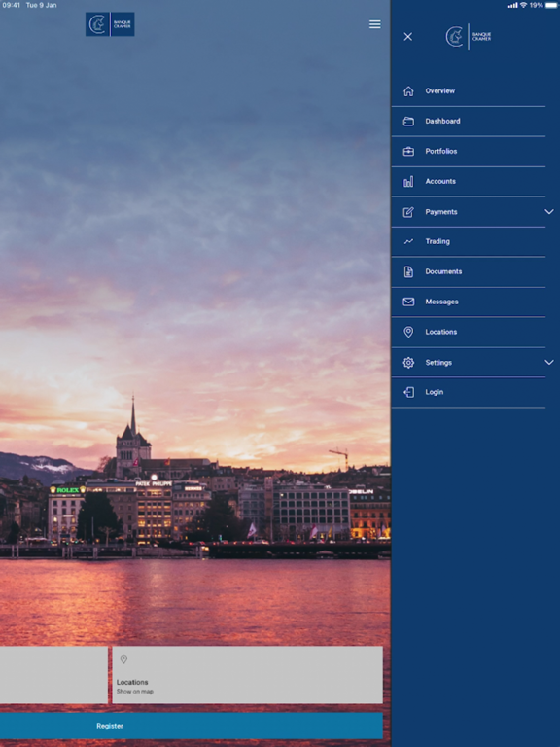560x747 pixels.
Task: Open the hamburger menu icon
Action: click(x=374, y=24)
